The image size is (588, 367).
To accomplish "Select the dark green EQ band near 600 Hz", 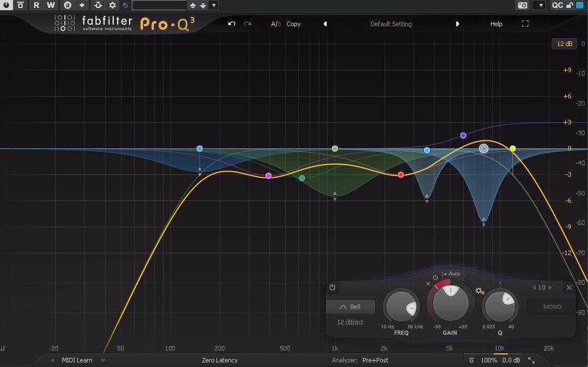I will tap(302, 178).
